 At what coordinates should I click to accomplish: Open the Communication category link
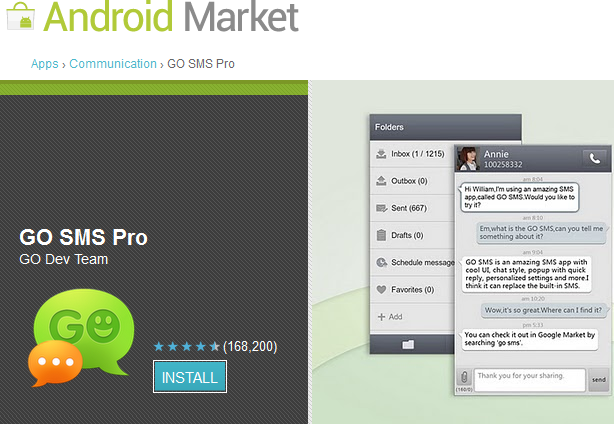pyautogui.click(x=113, y=64)
